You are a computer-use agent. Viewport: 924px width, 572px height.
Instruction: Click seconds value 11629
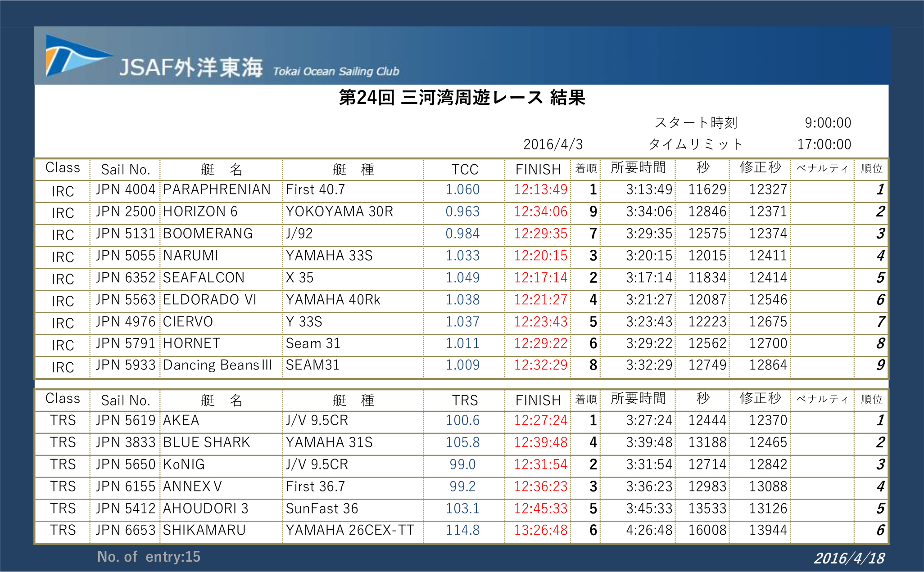(707, 189)
